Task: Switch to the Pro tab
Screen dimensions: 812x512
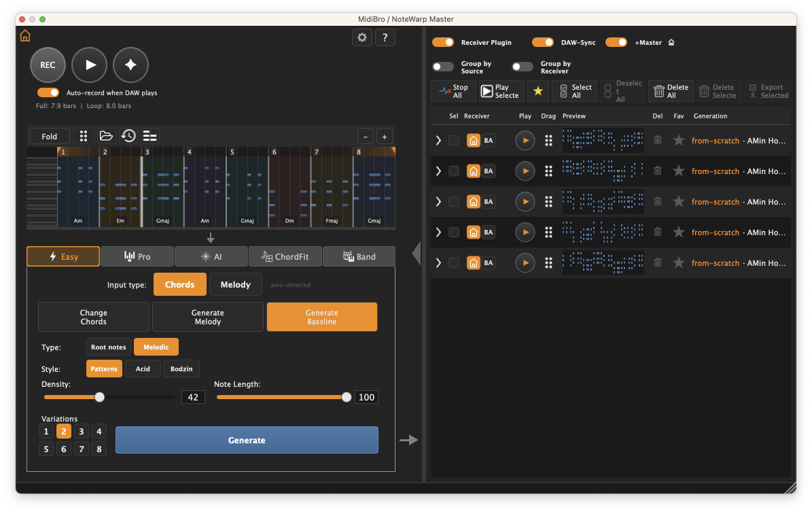Action: [137, 256]
